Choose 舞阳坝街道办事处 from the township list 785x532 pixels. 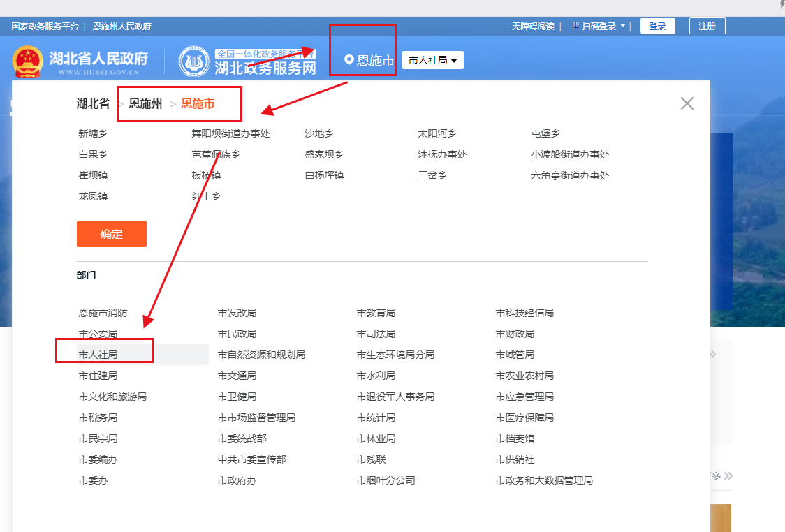click(230, 133)
